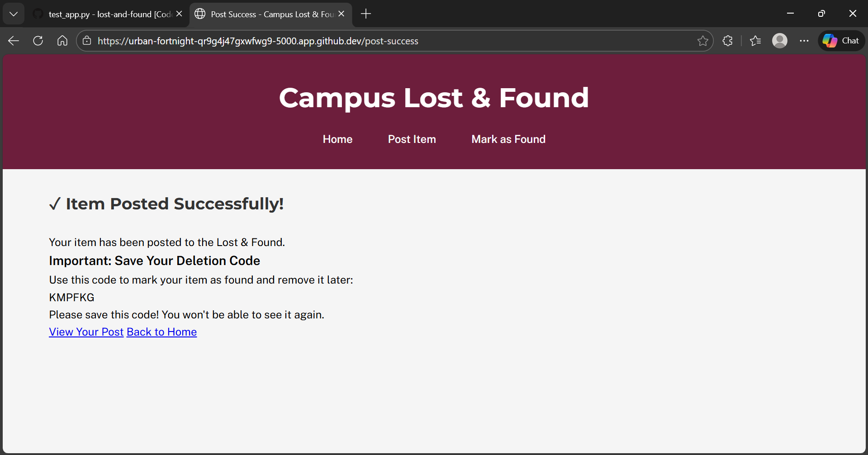Go to browser home page
Image resolution: width=868 pixels, height=455 pixels.
tap(62, 41)
